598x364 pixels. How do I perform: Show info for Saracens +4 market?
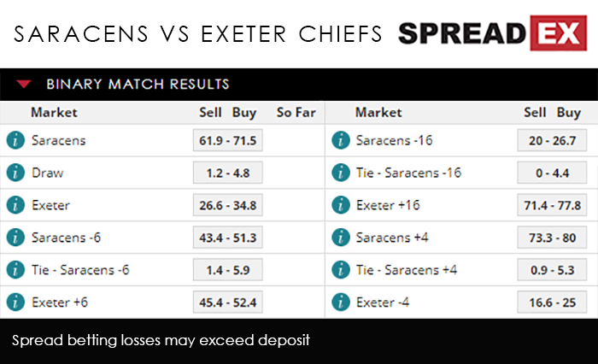pyautogui.click(x=342, y=238)
